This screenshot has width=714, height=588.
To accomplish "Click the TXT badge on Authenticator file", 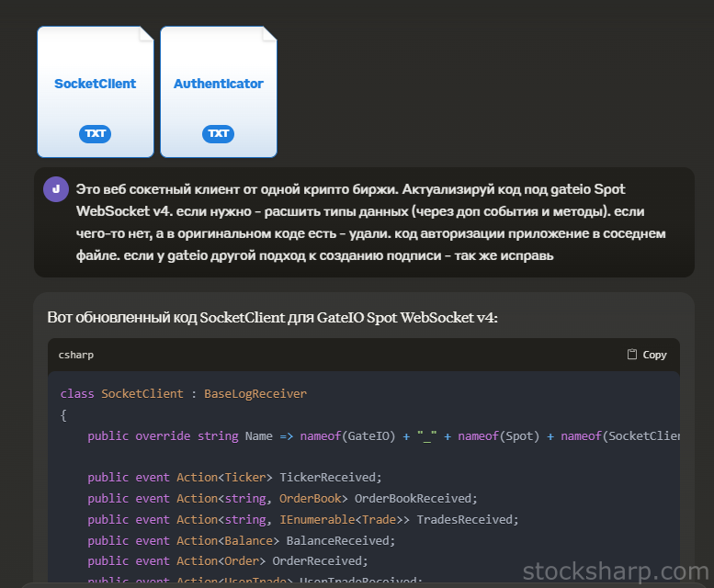I will click(x=218, y=134).
